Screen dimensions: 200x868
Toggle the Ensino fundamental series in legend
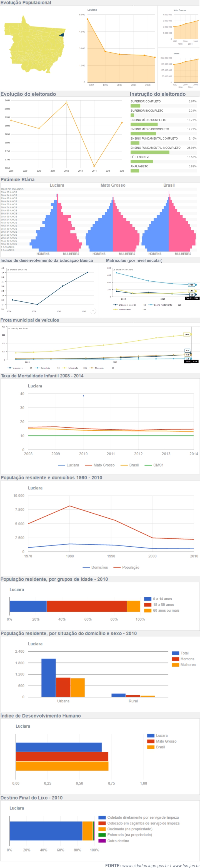(x=163, y=305)
